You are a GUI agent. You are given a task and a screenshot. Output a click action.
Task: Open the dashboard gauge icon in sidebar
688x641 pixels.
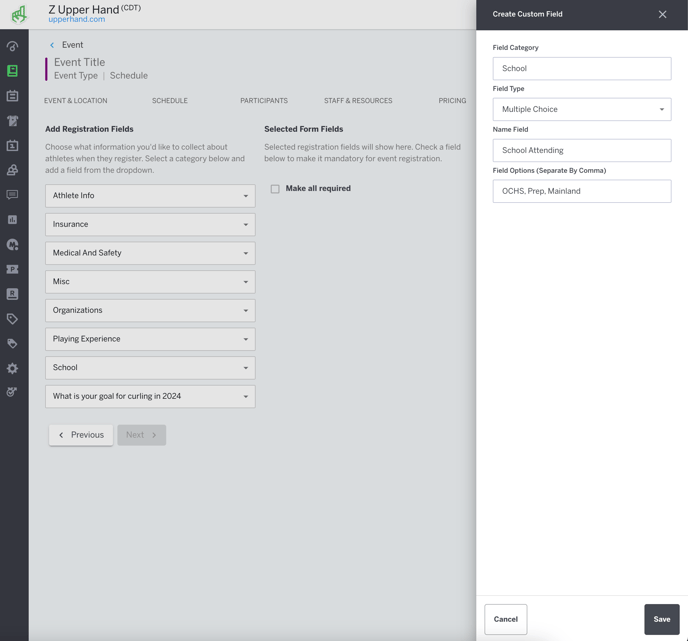12,47
